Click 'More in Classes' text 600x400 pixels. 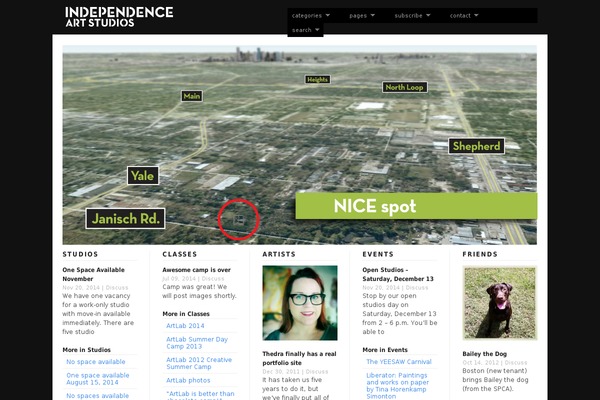coord(186,314)
